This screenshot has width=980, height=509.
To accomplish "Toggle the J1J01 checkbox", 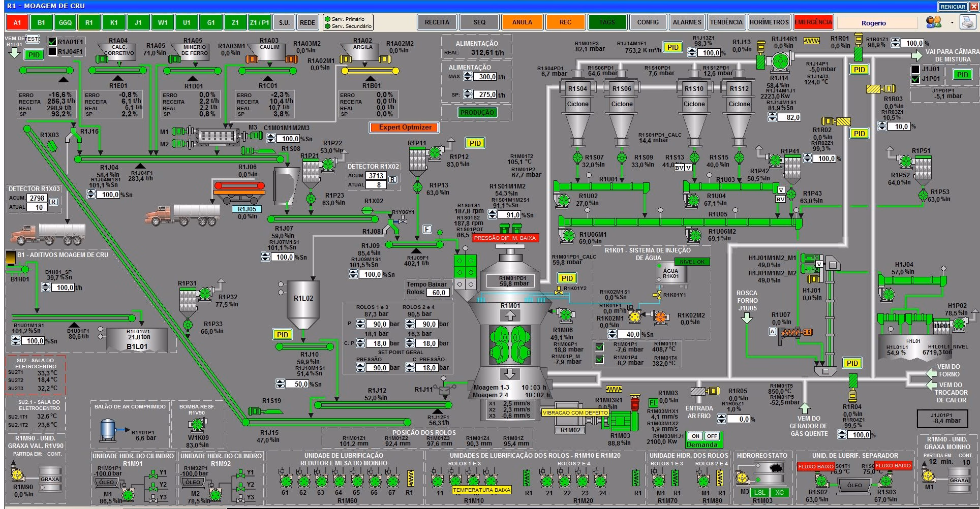I will tap(915, 69).
